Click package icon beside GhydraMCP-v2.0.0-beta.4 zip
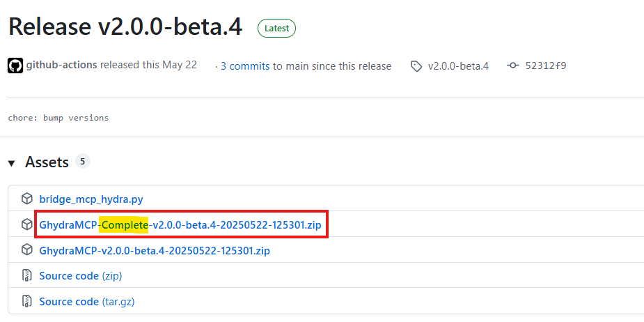The height and width of the screenshot is (322, 644). [x=27, y=250]
